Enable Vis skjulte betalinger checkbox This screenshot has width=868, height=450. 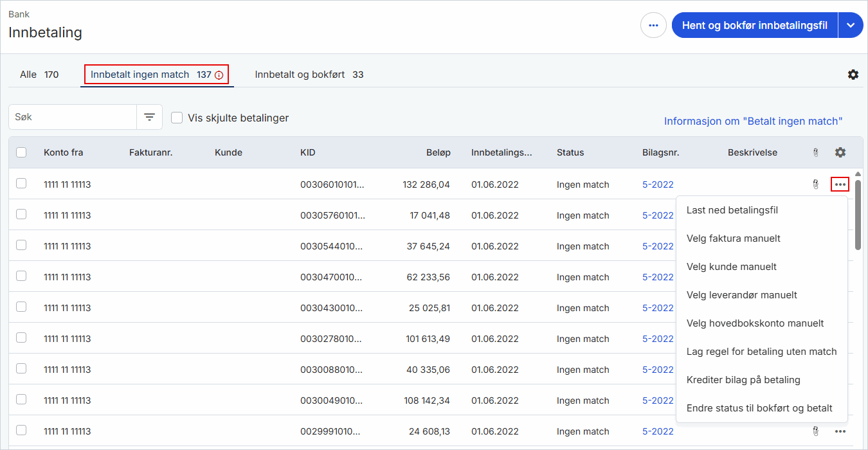(177, 118)
